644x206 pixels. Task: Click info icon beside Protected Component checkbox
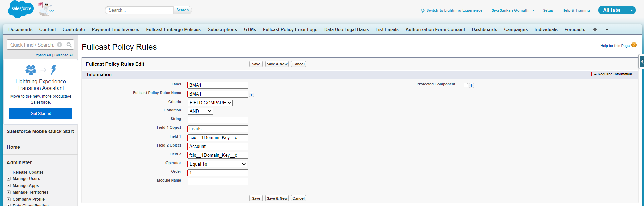tap(472, 86)
